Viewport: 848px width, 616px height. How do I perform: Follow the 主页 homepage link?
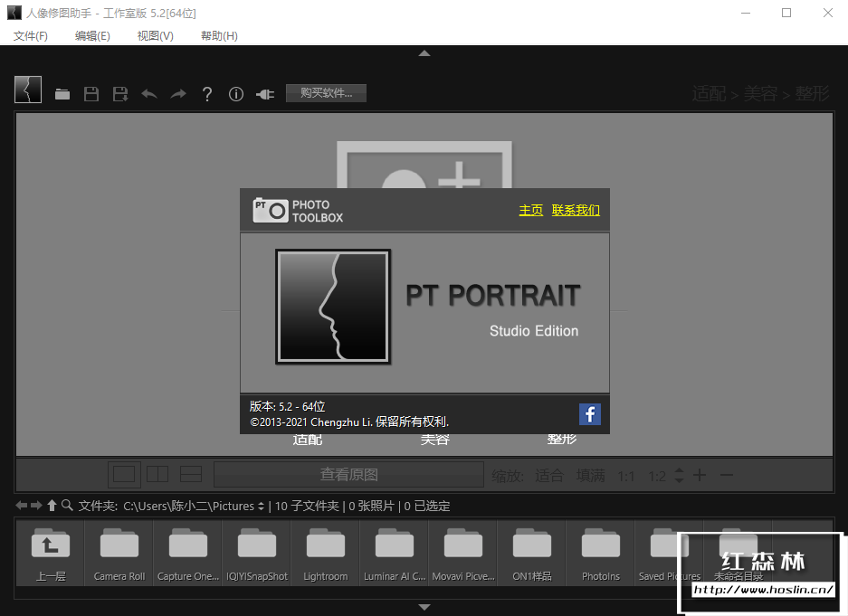(530, 210)
